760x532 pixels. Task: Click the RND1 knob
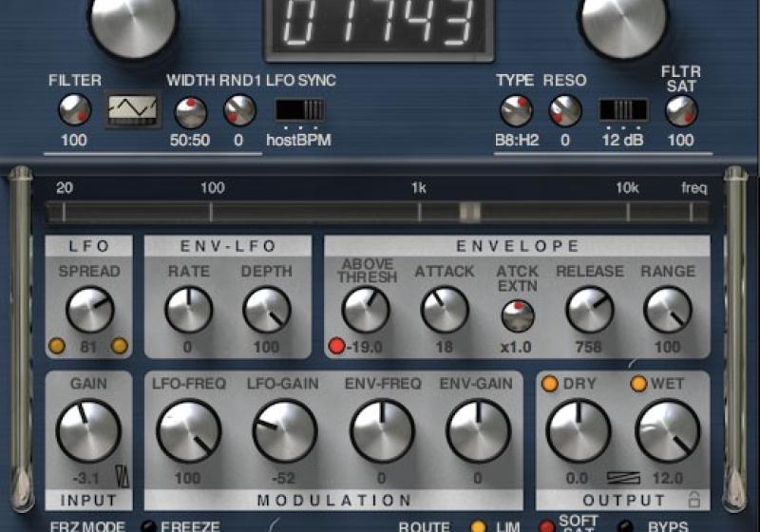tap(239, 110)
